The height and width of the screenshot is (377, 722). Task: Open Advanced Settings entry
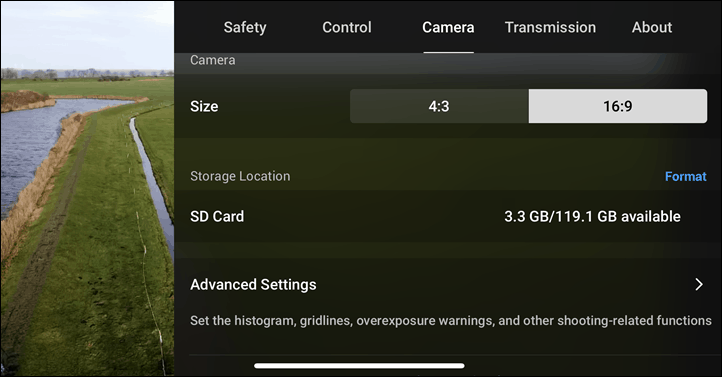448,284
